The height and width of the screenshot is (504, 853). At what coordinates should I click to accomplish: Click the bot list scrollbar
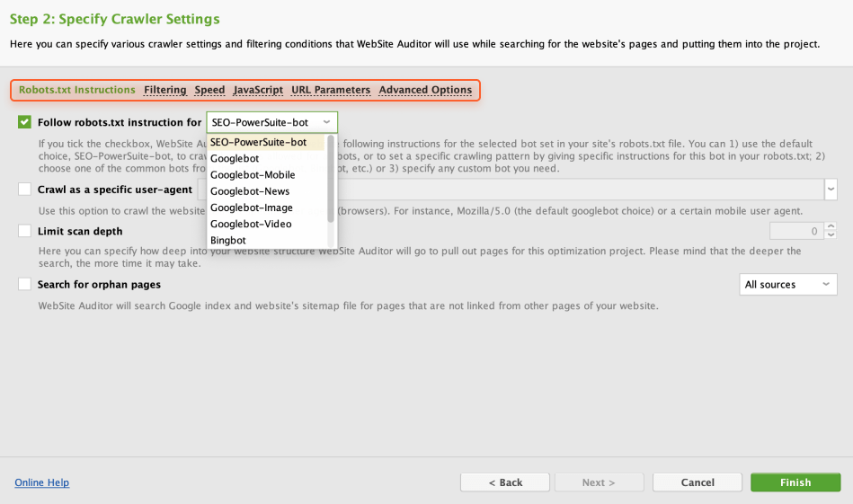click(x=330, y=179)
